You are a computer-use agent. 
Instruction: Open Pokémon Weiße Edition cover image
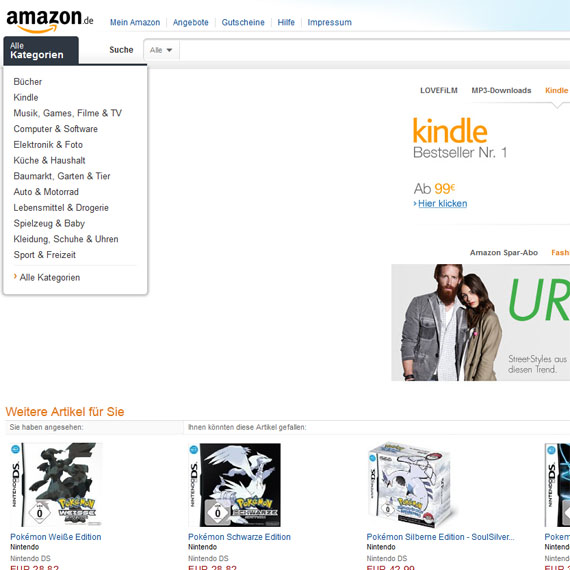56,484
